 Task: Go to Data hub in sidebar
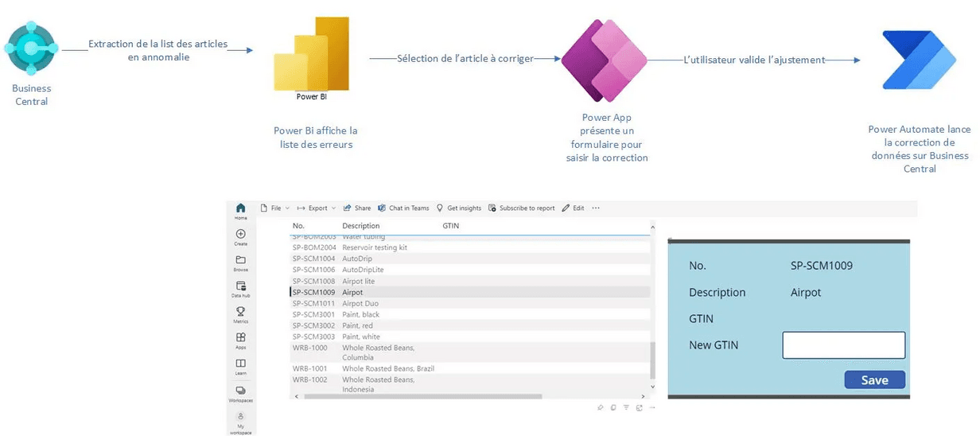pyautogui.click(x=240, y=287)
